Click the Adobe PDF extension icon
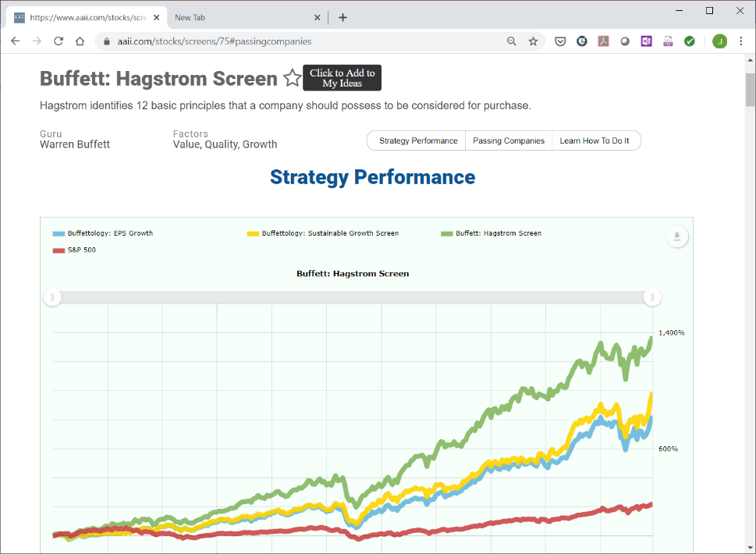The width and height of the screenshot is (756, 554). (603, 41)
